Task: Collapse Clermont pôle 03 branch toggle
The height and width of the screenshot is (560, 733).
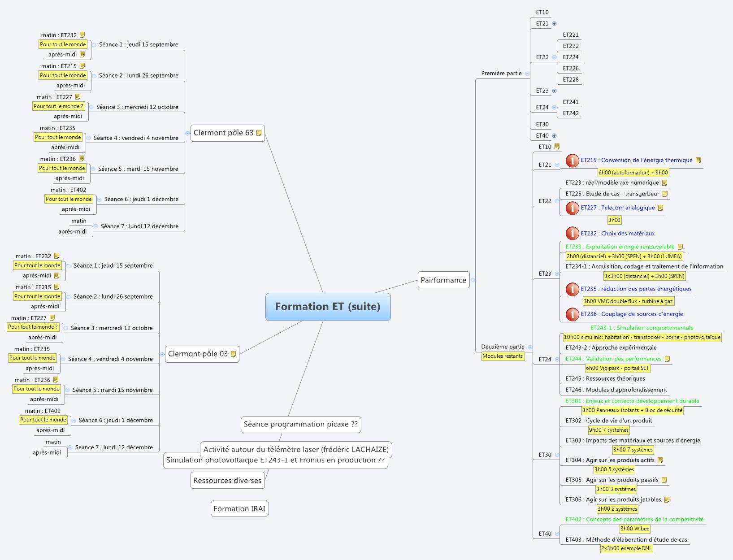Action: point(162,354)
